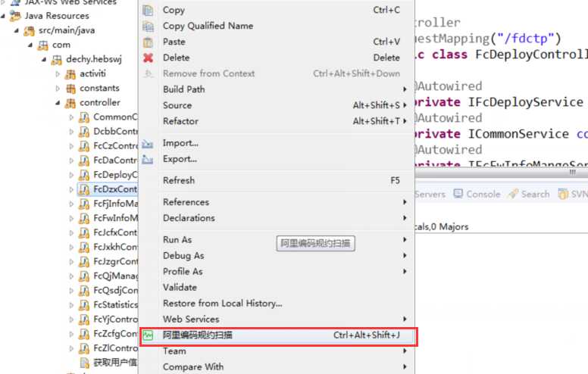Image resolution: width=588 pixels, height=374 pixels.
Task: Click the src/main/java source folder icon
Action: [x=29, y=30]
